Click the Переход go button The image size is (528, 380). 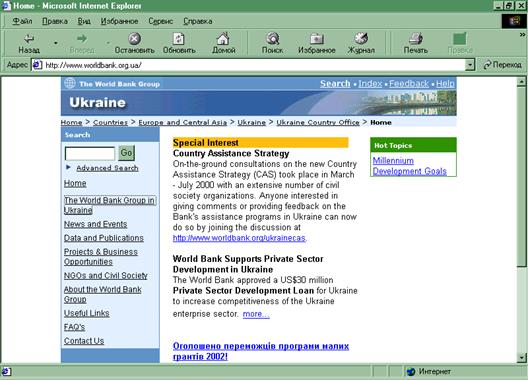502,65
